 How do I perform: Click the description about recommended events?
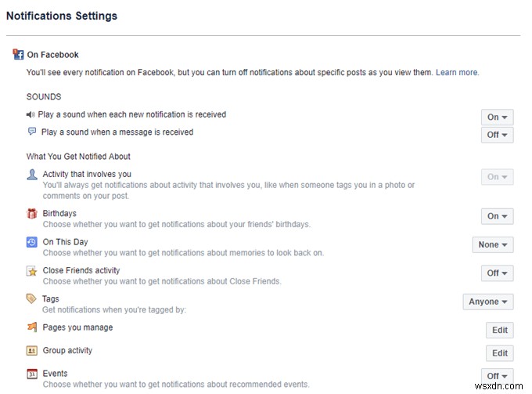pos(176,385)
